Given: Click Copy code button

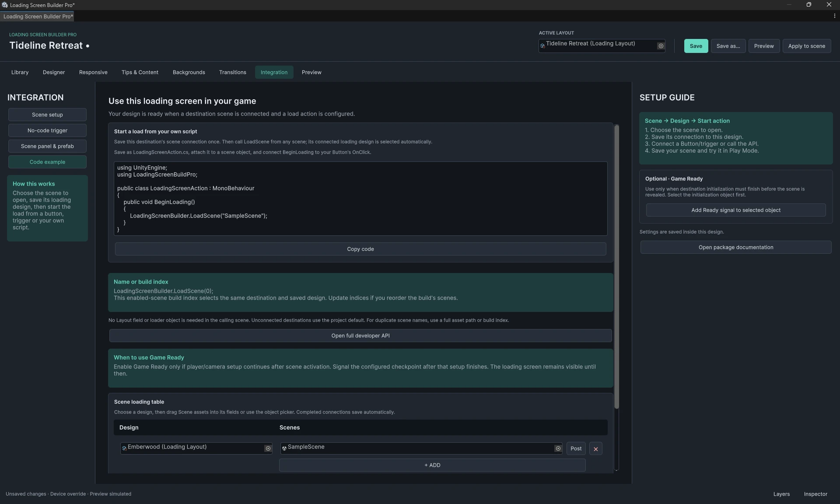Looking at the screenshot, I should point(360,249).
